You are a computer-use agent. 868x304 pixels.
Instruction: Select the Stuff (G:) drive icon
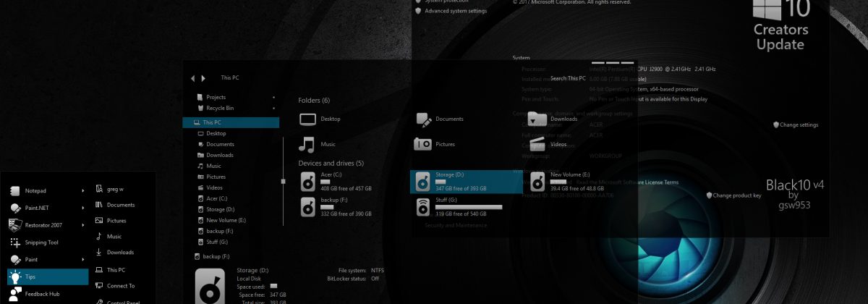(x=423, y=206)
